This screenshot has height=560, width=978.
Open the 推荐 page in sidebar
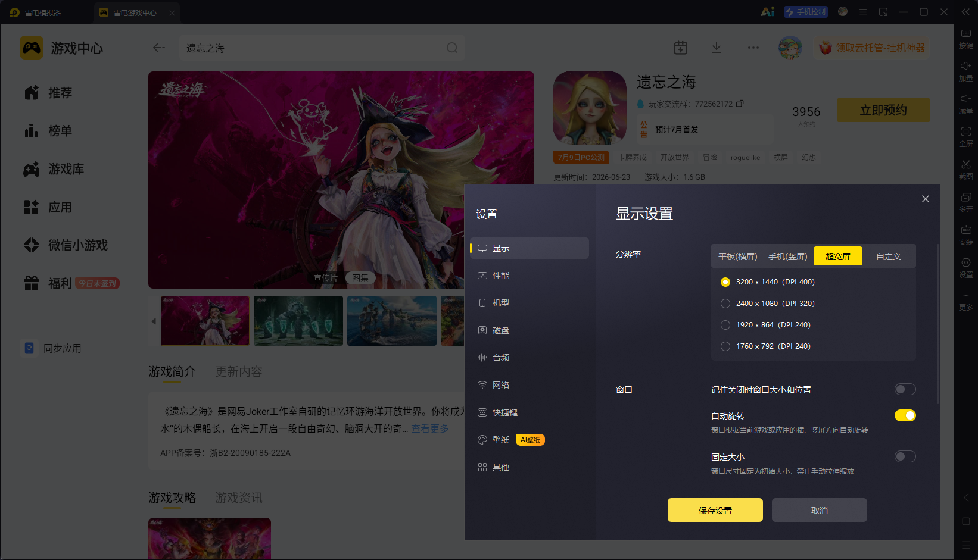[48, 93]
